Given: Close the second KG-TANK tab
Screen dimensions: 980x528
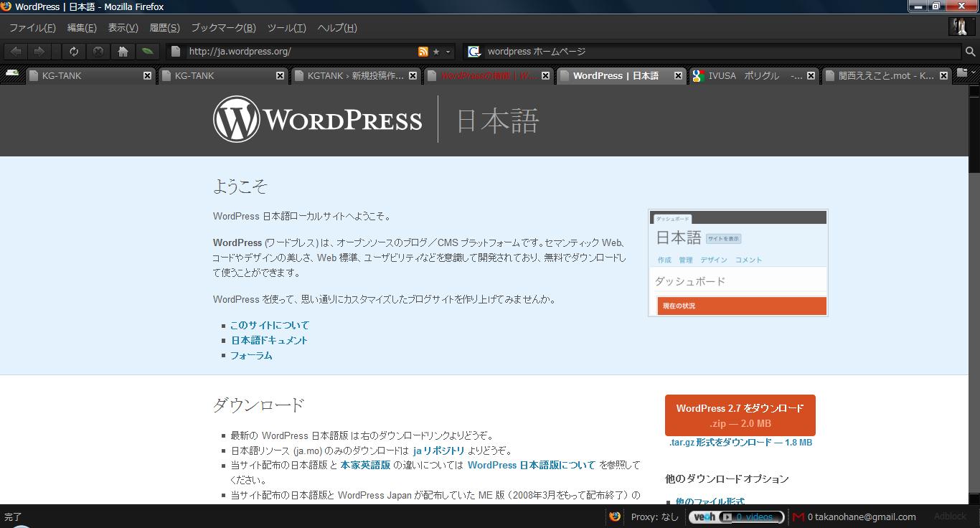Looking at the screenshot, I should 280,75.
